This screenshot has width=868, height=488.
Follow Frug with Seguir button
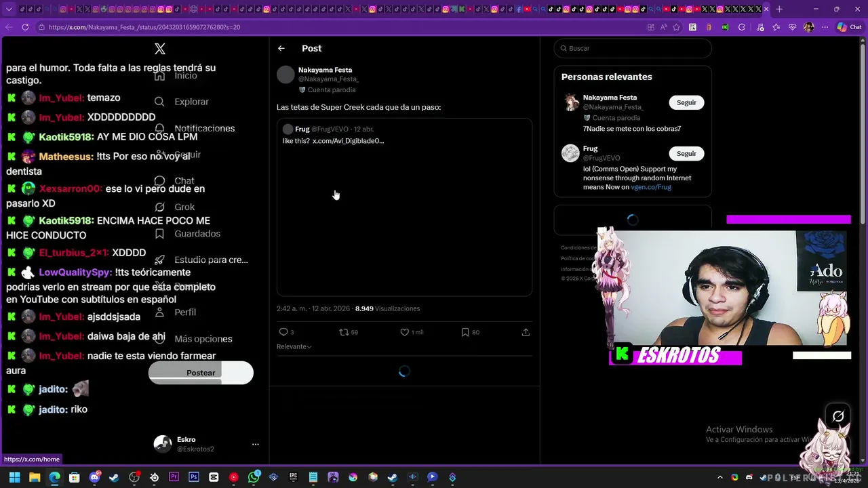pos(686,153)
